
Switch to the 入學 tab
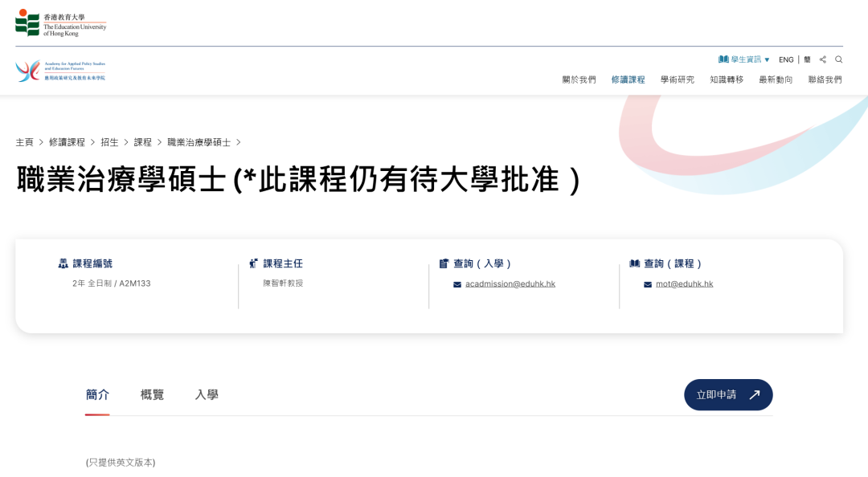pos(207,394)
